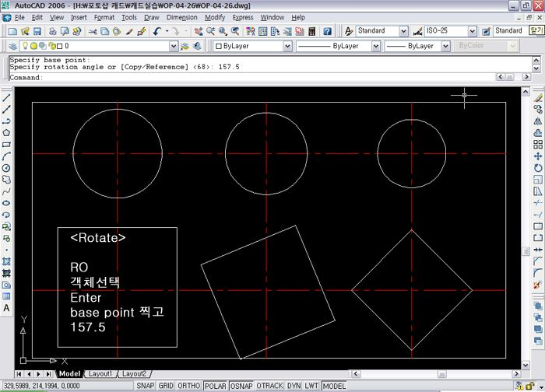545x392 pixels.
Task: Switch to the Layout1 tab
Action: (100, 374)
